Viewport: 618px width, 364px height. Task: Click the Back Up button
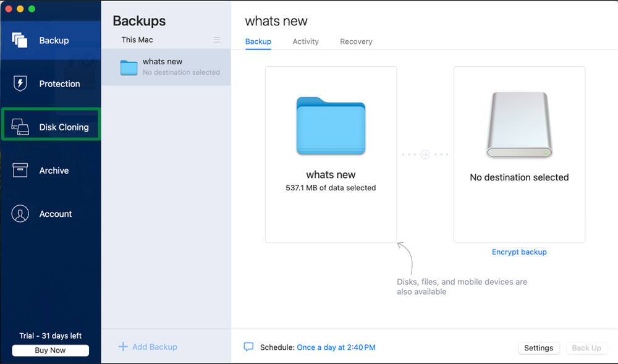pos(586,348)
